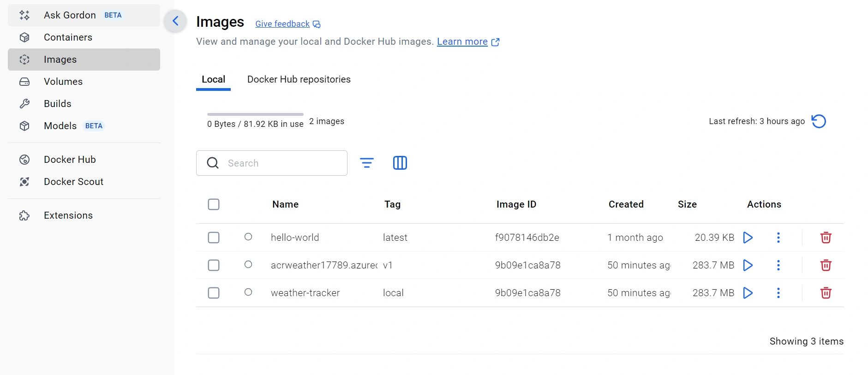Click the Images icon in sidebar
Viewport: 868px width, 375px height.
coord(24,60)
